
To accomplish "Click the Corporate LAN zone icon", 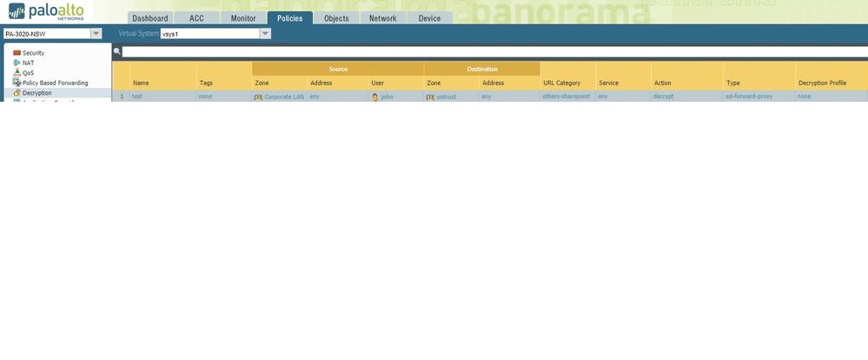I will tap(259, 97).
